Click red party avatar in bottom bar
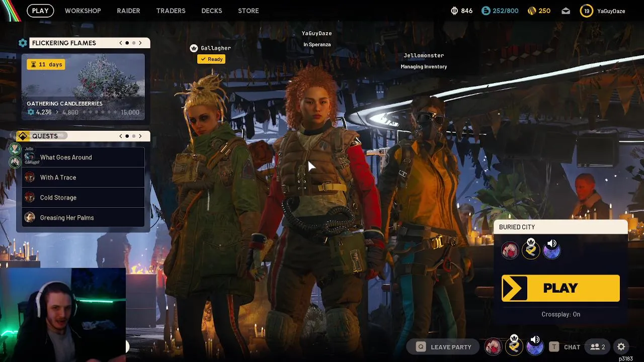Viewport: 644px width, 362px height. [493, 346]
